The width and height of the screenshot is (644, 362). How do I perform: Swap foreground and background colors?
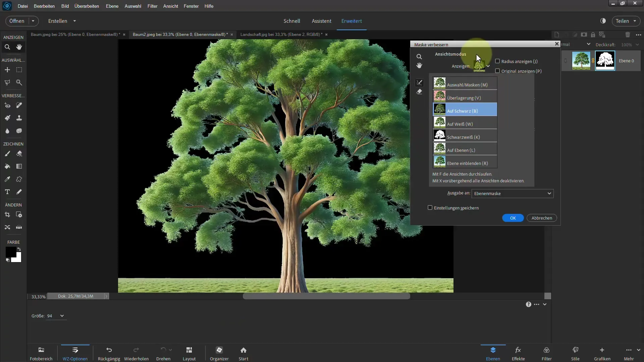(19, 249)
